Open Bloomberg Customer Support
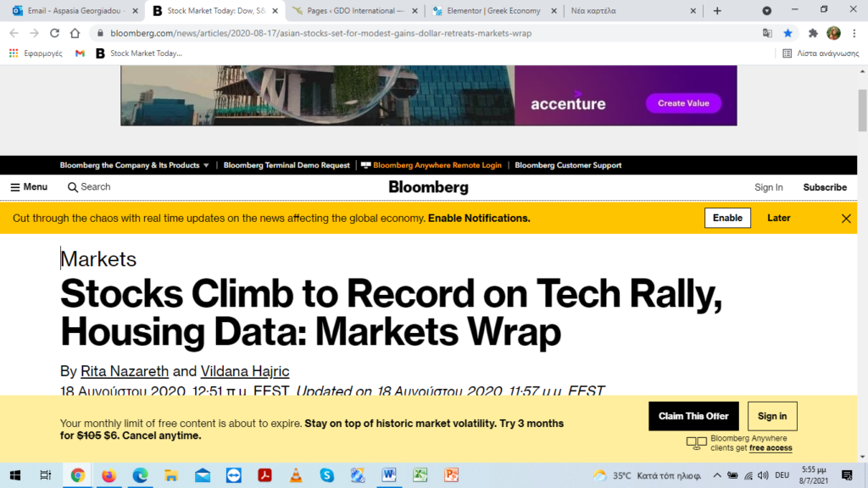Image resolution: width=868 pixels, height=488 pixels. (568, 165)
